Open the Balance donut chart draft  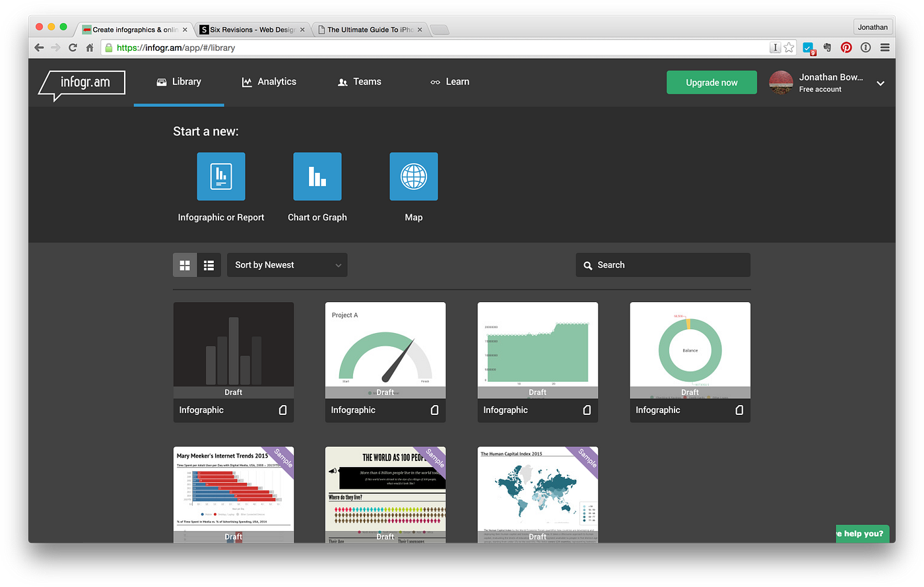[690, 350]
